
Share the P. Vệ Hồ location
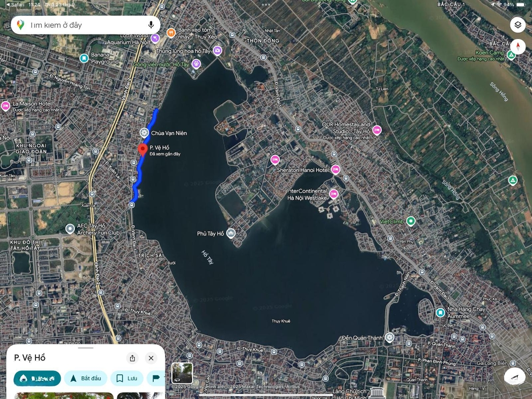point(132,358)
